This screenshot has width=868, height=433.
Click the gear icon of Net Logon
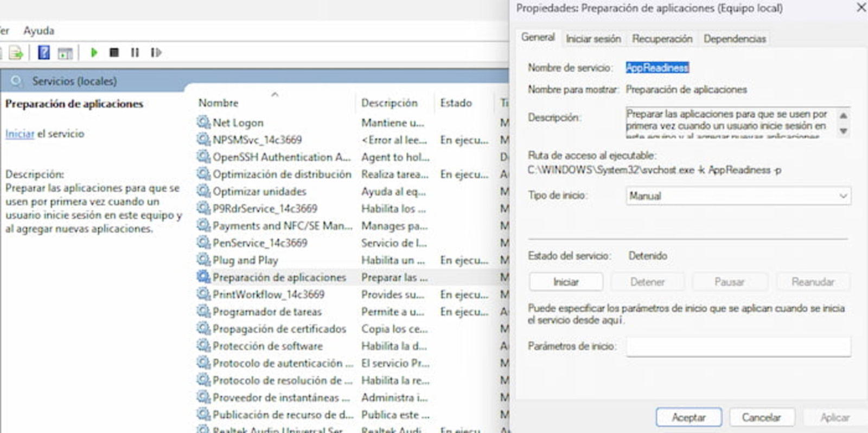tap(203, 122)
